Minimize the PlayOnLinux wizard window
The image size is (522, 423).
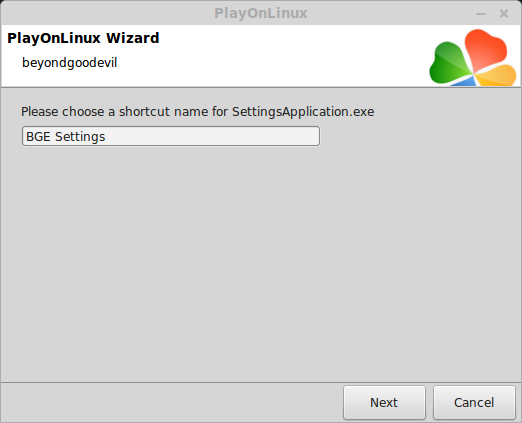pos(481,14)
